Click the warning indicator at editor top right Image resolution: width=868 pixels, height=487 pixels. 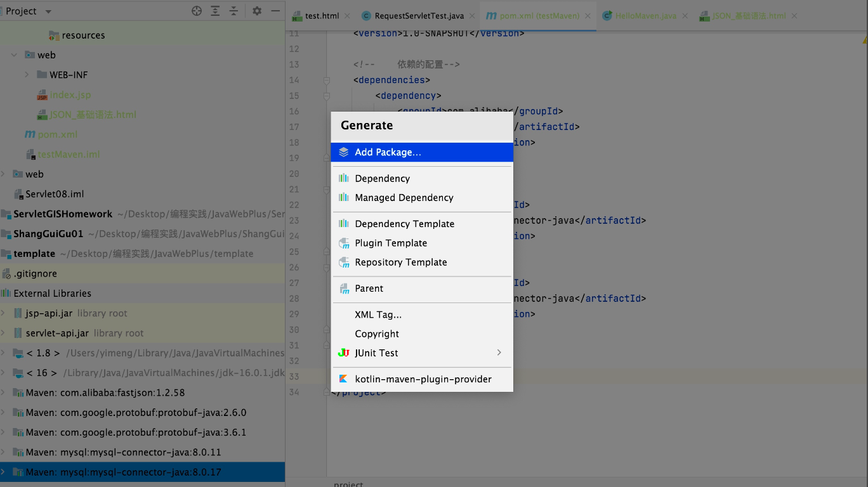click(865, 39)
